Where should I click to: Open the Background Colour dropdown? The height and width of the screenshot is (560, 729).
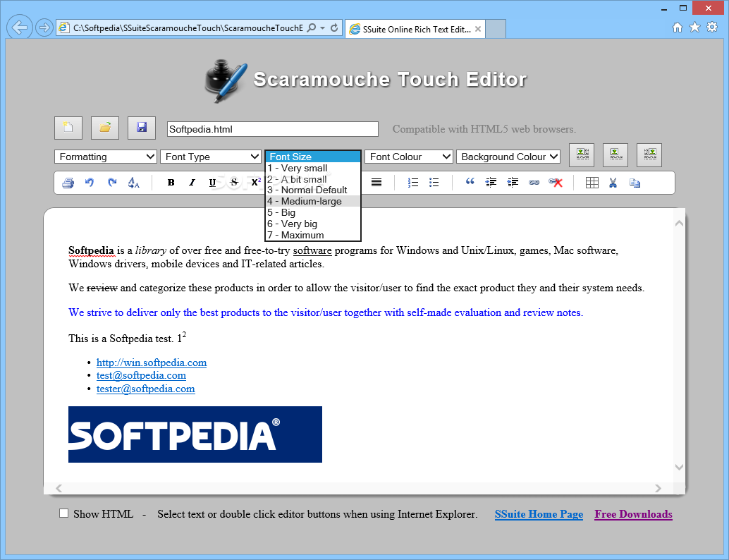pyautogui.click(x=508, y=157)
